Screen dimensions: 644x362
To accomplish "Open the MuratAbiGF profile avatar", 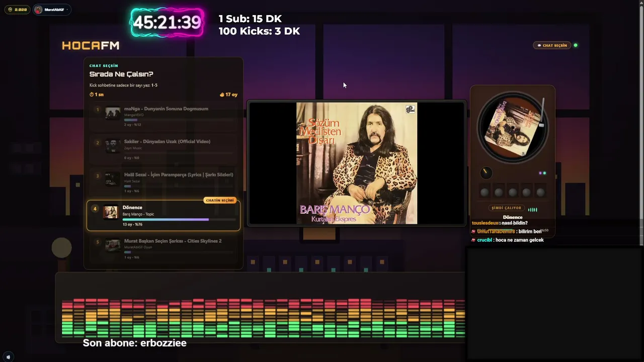I will (x=38, y=10).
